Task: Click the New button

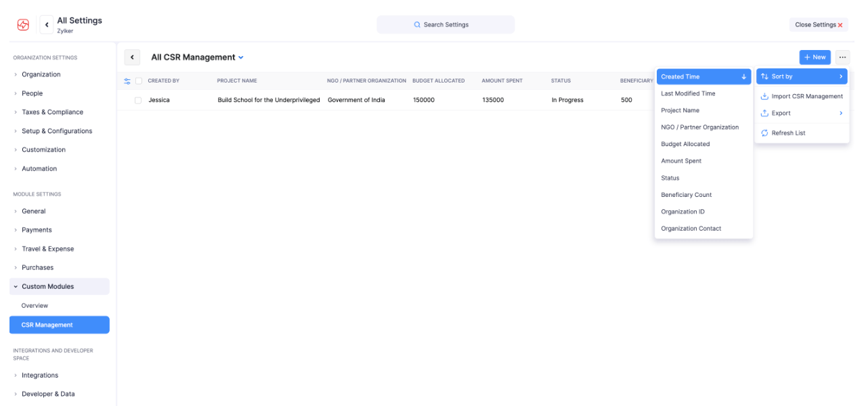Action: coord(815,58)
